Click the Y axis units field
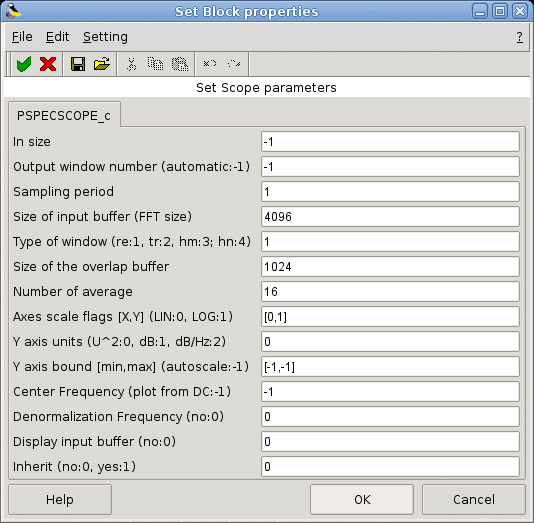Screen dimensions: 534x523 pyautogui.click(x=390, y=342)
